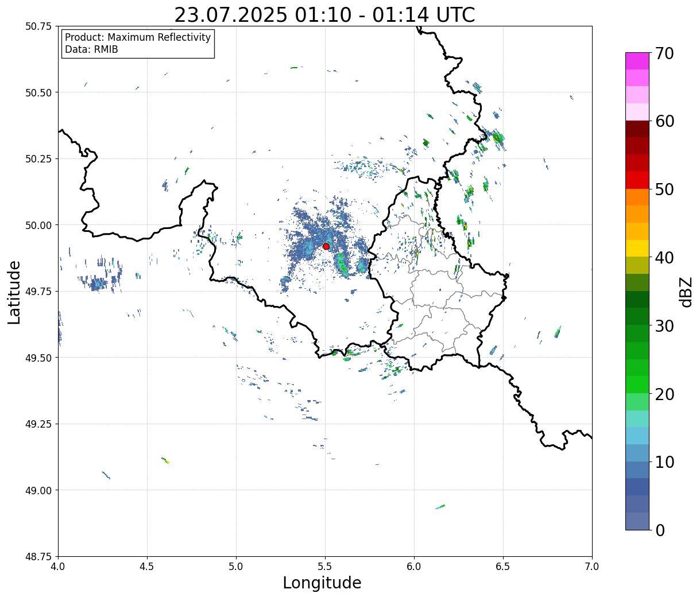
Task: Click colorbar tick label 70
Action: (x=664, y=53)
